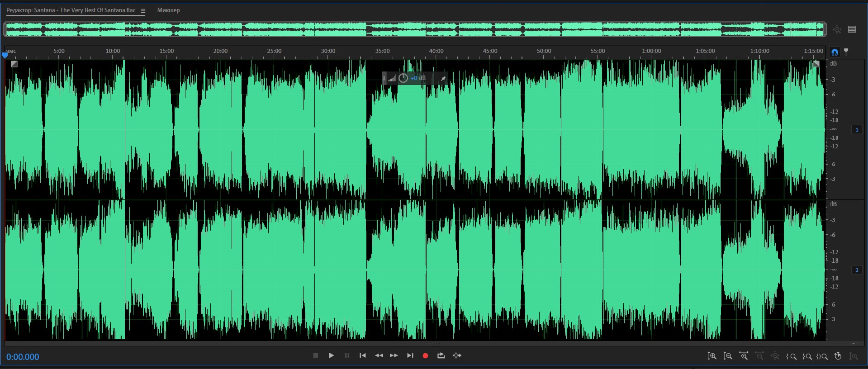Open the editor panel menu next to the filename
Image resolution: width=868 pixels, height=369 pixels.
coord(143,11)
